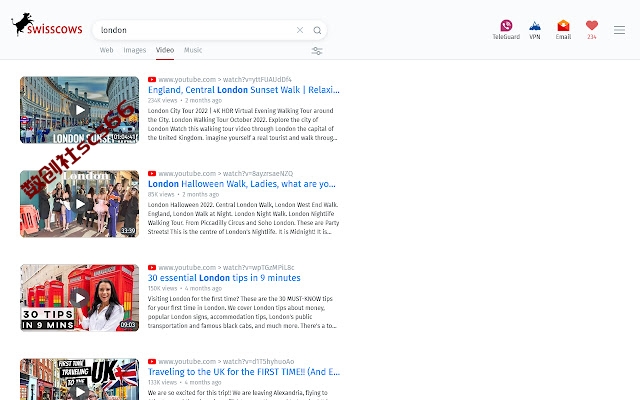This screenshot has width=640, height=400.
Task: Click YouTube icon beside Traveling to UK URL
Action: (152, 361)
